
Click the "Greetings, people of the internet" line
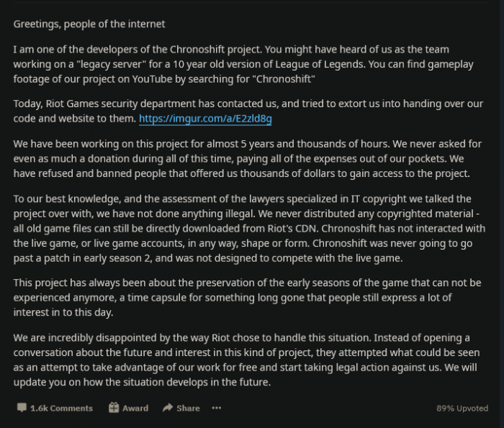(89, 24)
